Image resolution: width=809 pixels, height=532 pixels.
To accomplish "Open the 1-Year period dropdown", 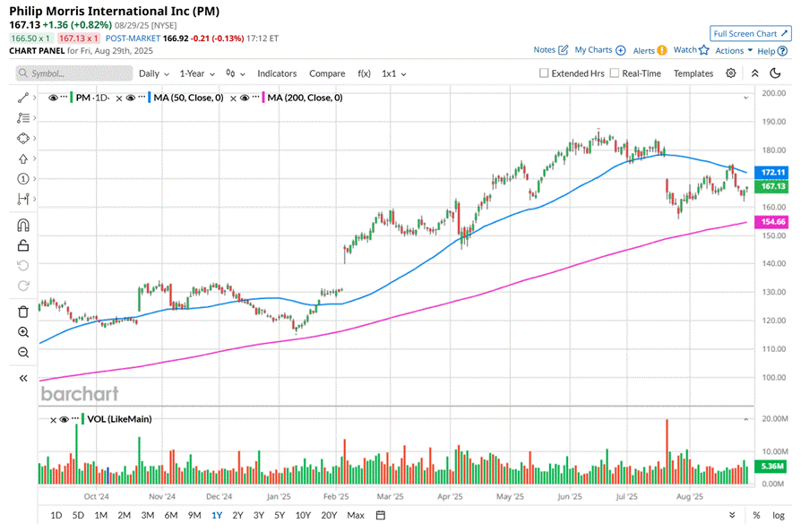I will point(197,73).
